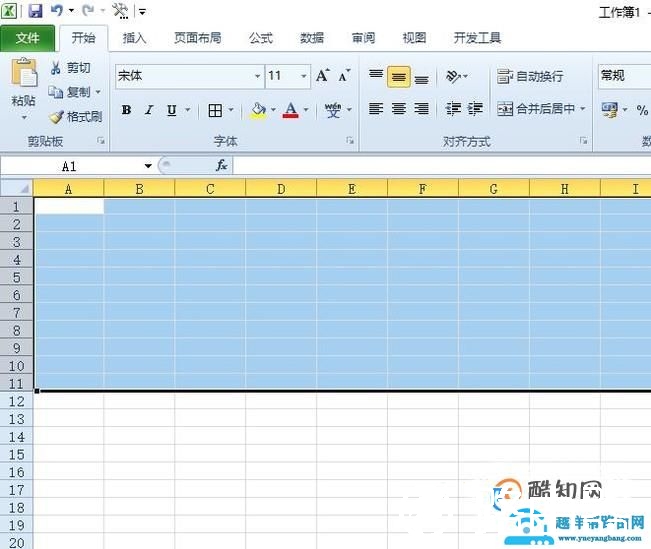Image resolution: width=651 pixels, height=549 pixels.
Task: Increase font size with large A icon
Action: 323,76
